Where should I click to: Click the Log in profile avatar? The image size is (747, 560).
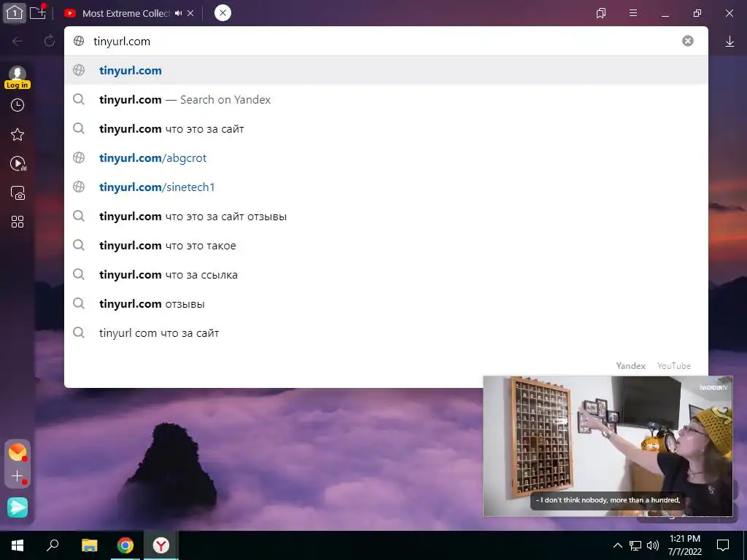coord(18,77)
